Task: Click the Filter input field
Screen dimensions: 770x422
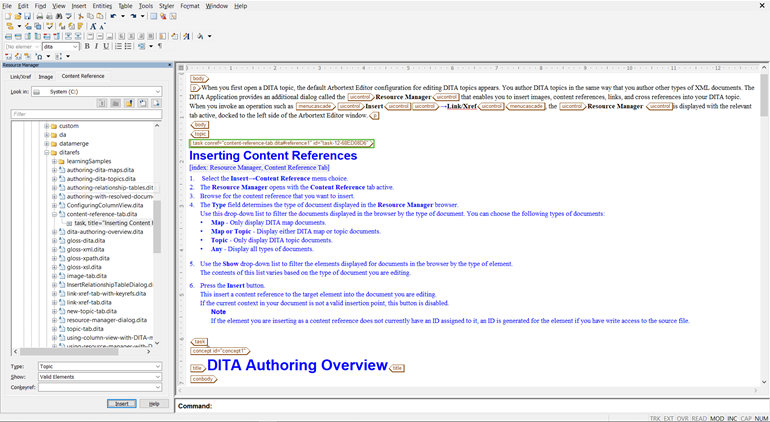Action: pos(86,114)
